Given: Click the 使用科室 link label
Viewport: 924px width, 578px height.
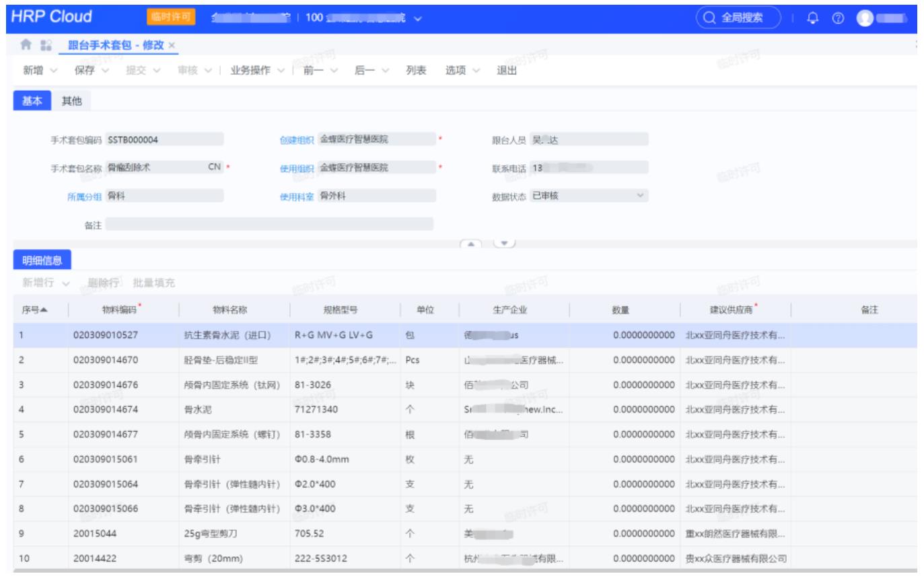Looking at the screenshot, I should click(297, 196).
